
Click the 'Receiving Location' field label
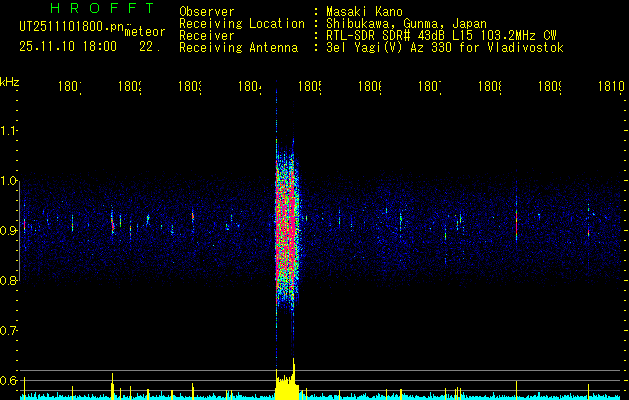242,24
